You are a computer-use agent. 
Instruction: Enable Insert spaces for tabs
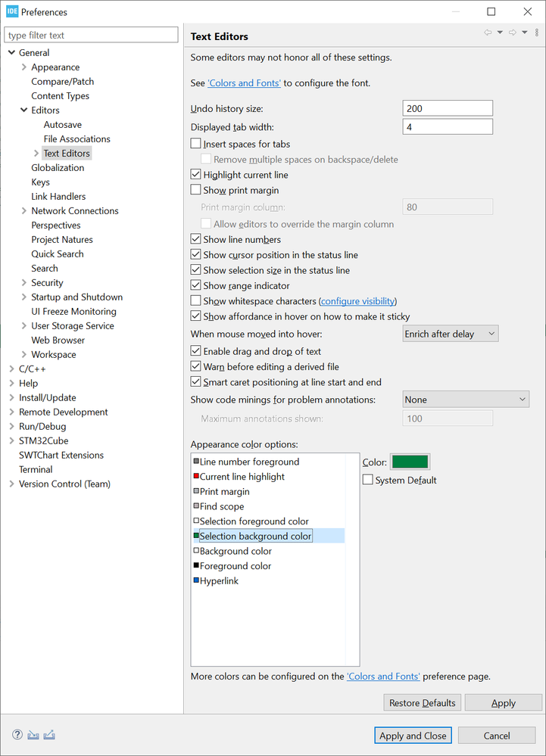(x=196, y=144)
